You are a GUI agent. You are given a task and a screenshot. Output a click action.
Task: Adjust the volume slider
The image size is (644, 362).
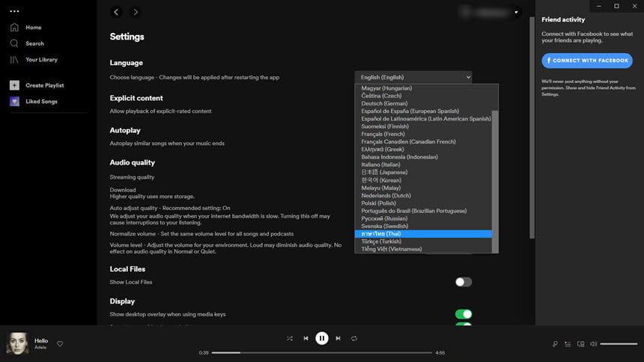point(619,344)
